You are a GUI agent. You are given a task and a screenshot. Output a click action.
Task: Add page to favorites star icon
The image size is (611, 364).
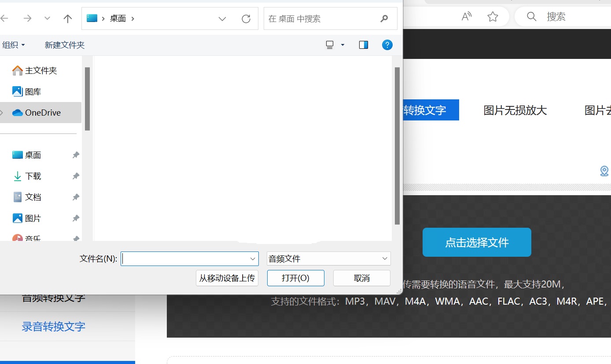[x=493, y=17]
